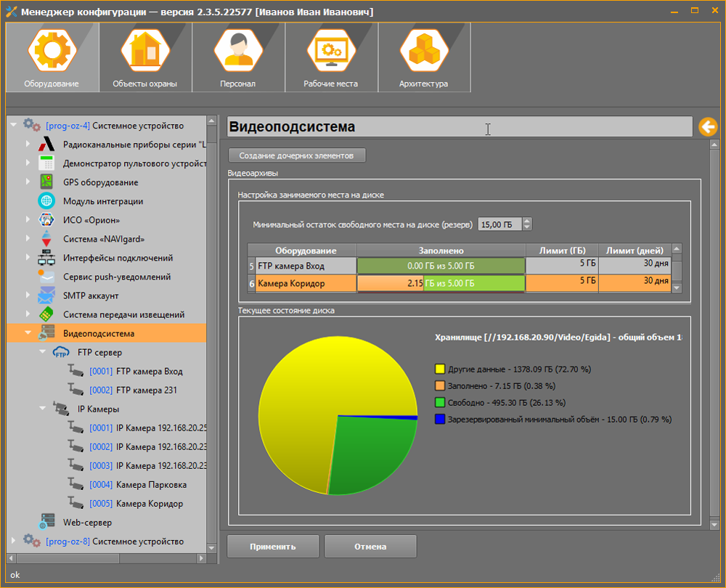726x588 pixels.
Task: Expand the Система «NAVIgard» node
Action: point(28,239)
